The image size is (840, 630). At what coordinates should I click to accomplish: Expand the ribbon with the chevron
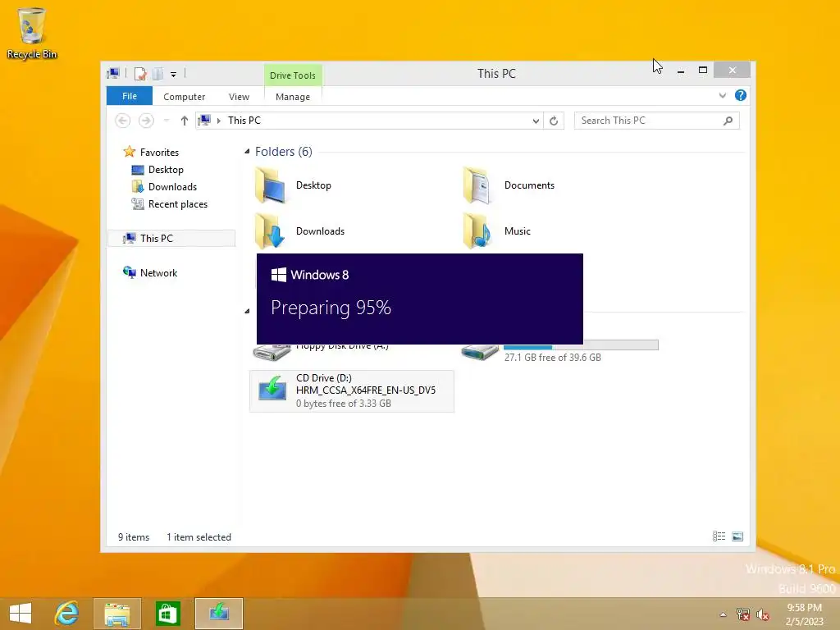pyautogui.click(x=723, y=95)
